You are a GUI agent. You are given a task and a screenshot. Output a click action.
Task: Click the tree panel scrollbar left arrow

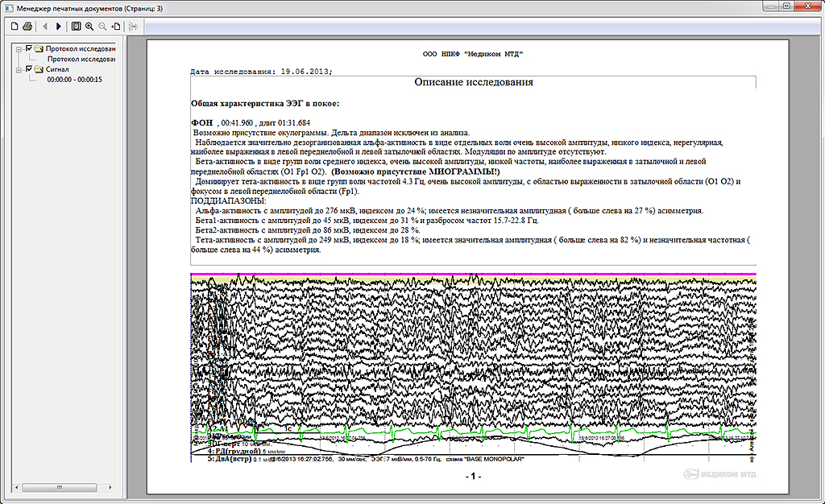[x=17, y=487]
